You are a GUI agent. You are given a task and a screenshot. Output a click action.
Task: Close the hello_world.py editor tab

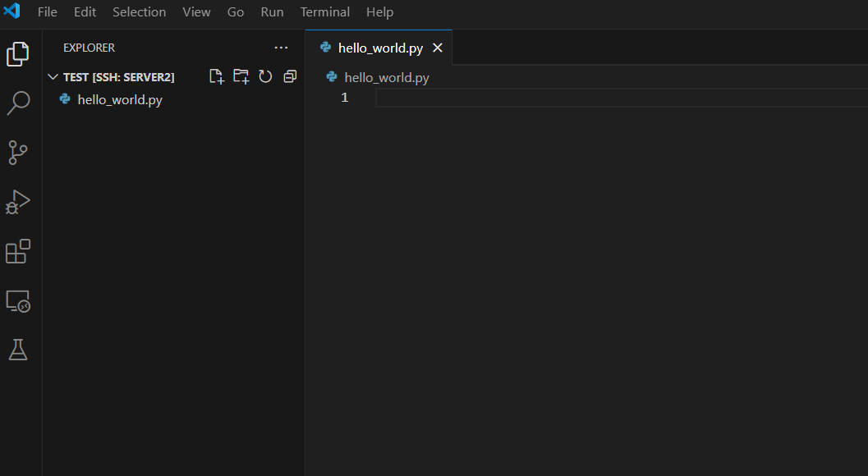click(x=438, y=48)
